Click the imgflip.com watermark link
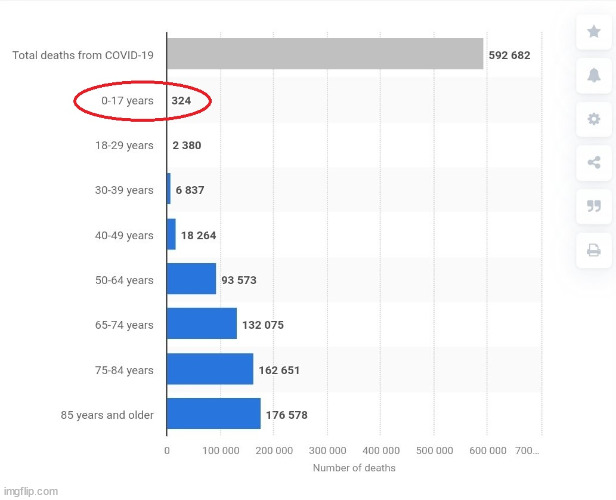Image resolution: width=616 pixels, height=500 pixels. pos(31,491)
